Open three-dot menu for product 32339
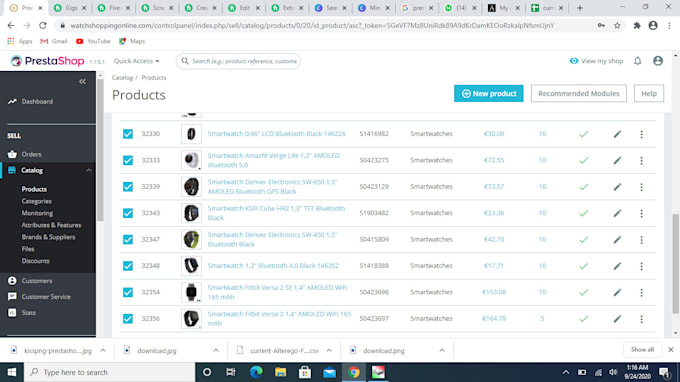680x382 pixels. pos(641,187)
